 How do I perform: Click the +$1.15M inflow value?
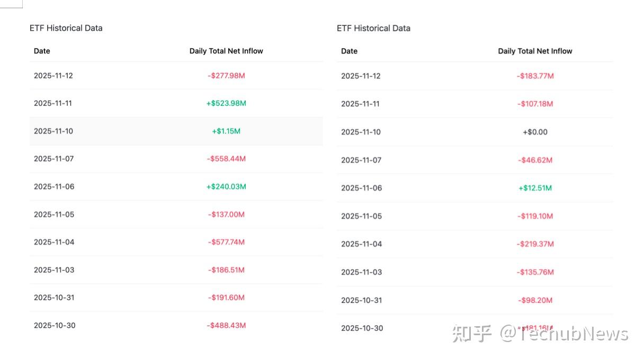click(226, 131)
